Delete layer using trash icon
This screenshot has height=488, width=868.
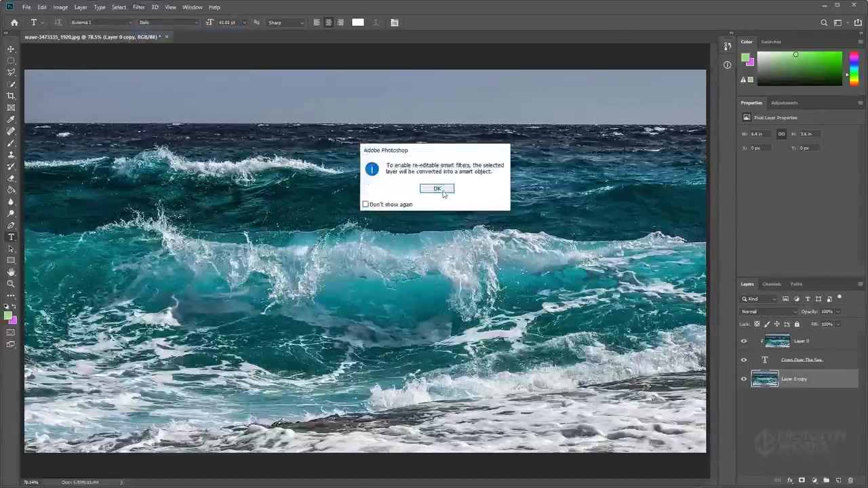pyautogui.click(x=850, y=481)
